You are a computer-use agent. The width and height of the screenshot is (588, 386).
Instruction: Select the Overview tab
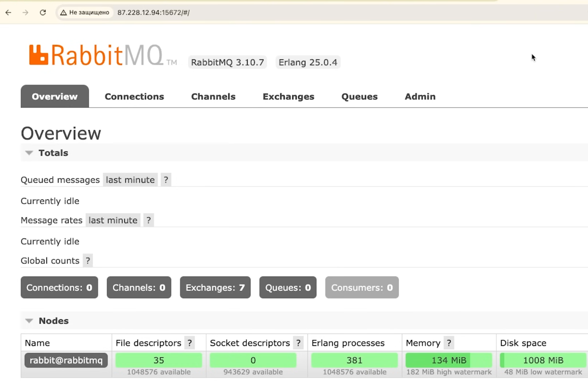coord(55,96)
